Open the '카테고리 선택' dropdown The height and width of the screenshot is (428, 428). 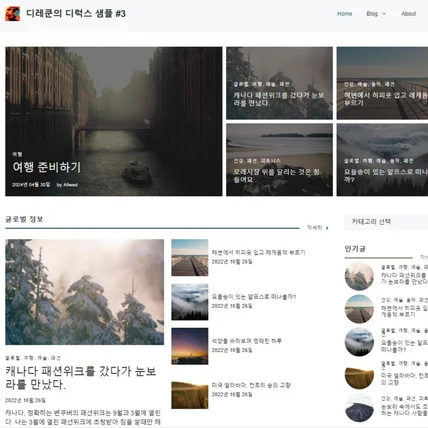[x=386, y=222]
